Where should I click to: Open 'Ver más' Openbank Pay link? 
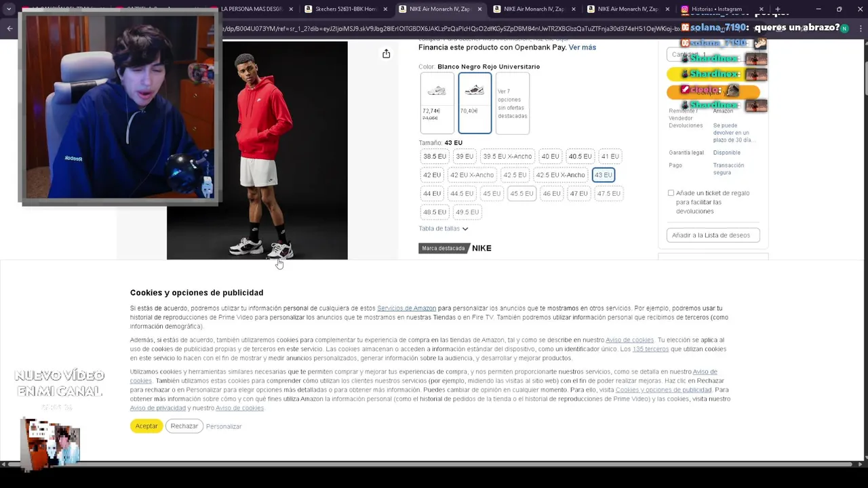582,47
